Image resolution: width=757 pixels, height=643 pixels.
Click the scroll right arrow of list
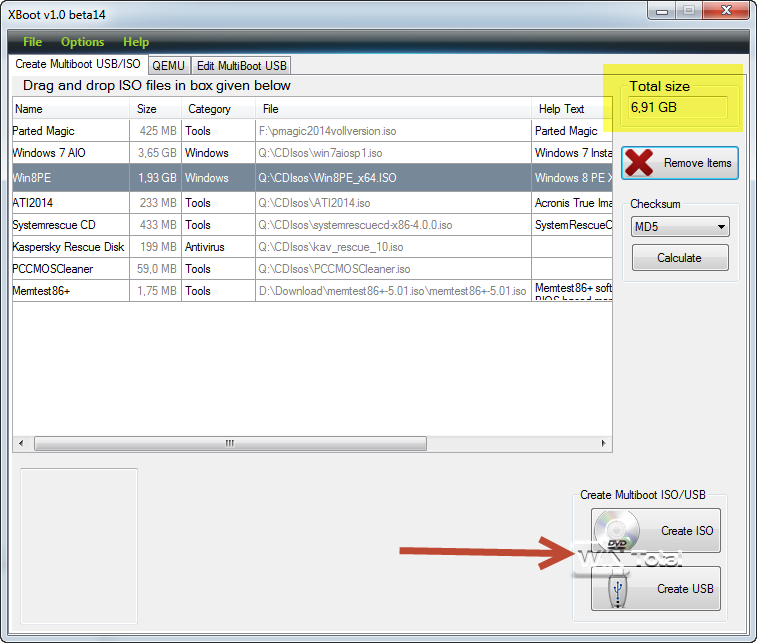[x=603, y=443]
